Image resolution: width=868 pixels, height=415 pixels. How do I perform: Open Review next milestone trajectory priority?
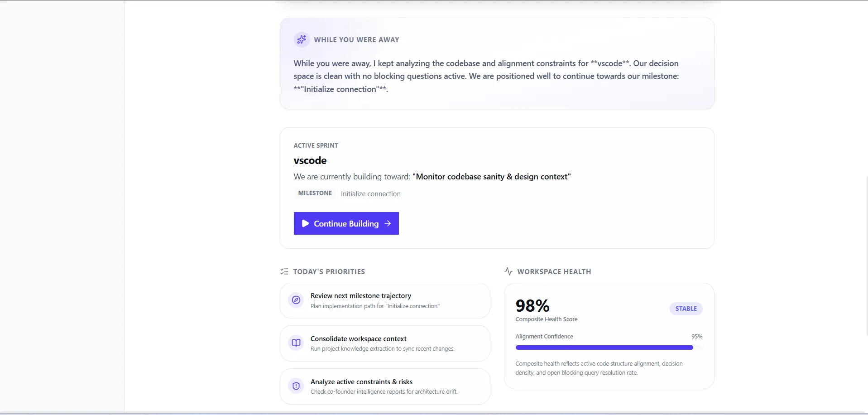[385, 301]
